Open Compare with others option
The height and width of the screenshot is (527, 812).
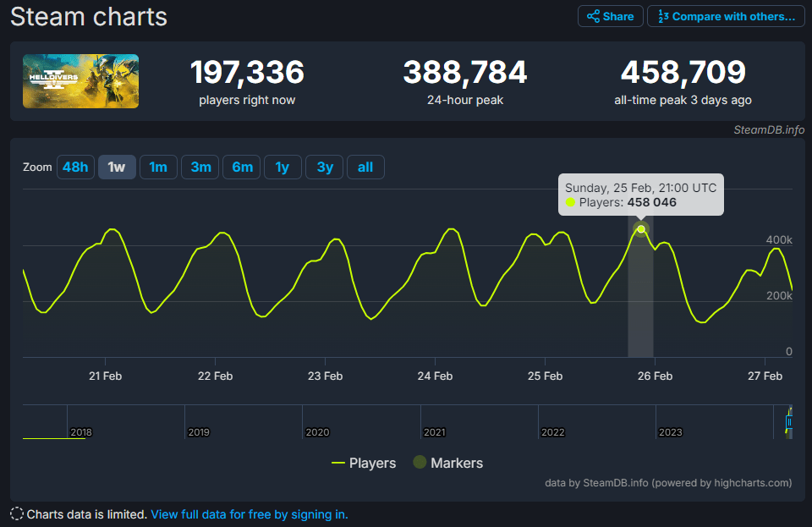[x=726, y=16]
